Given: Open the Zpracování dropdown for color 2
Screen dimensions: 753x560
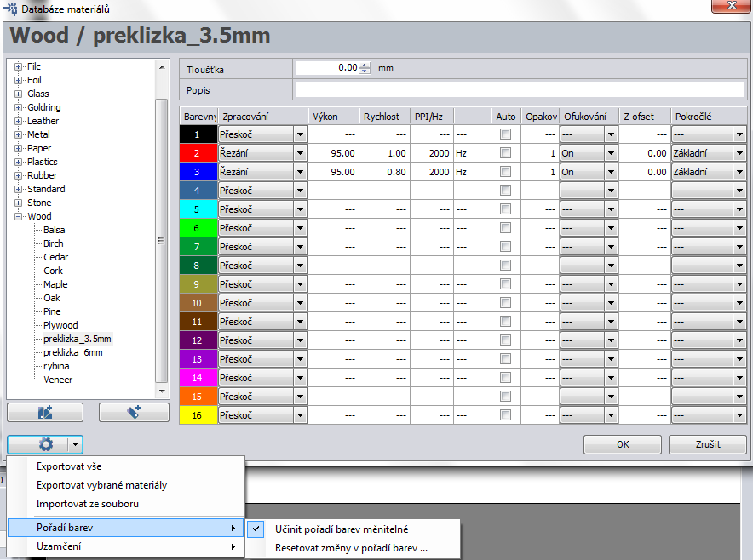Looking at the screenshot, I should [x=300, y=153].
